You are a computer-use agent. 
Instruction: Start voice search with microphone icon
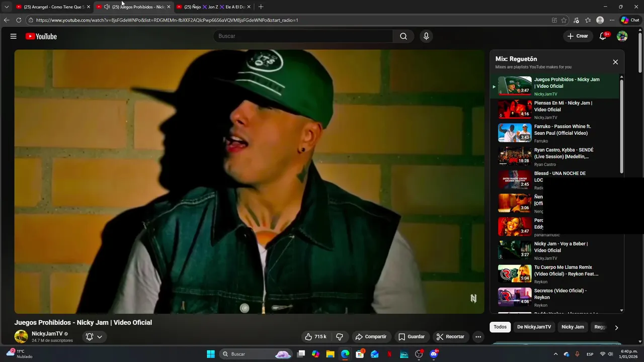[426, 36]
